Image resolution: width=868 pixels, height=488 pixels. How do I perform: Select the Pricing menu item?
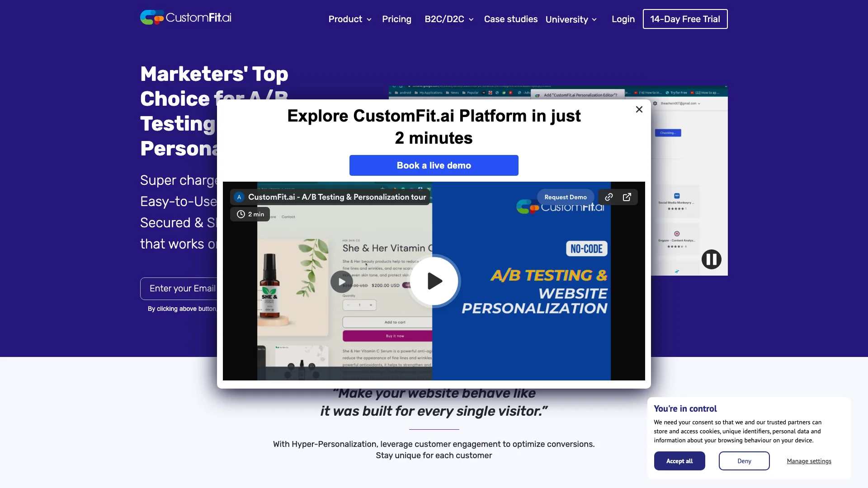(x=396, y=19)
